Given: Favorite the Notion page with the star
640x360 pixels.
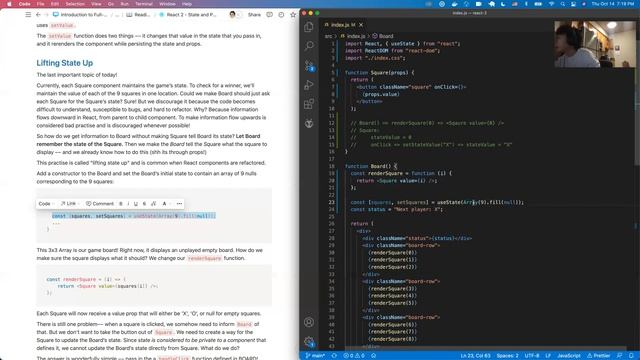Looking at the screenshot, I should coord(293,15).
